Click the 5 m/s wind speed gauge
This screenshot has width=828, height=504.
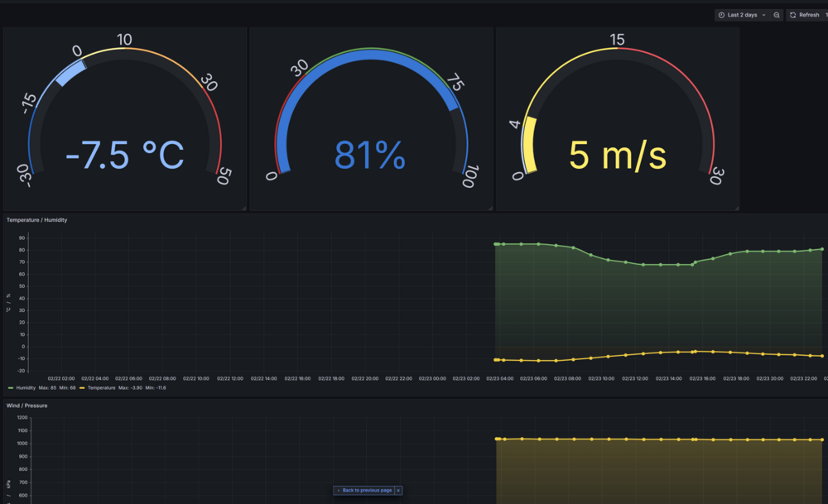pos(618,155)
